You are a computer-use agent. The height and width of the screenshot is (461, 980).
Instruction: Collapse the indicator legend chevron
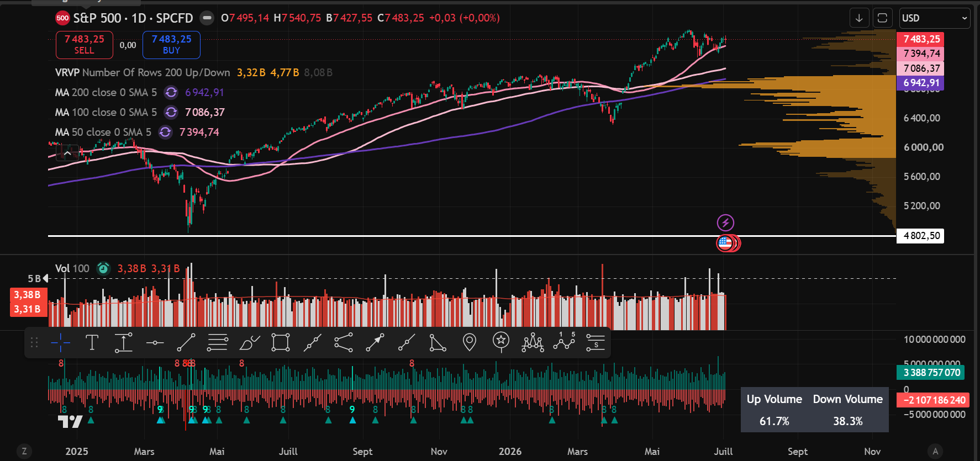(67, 153)
